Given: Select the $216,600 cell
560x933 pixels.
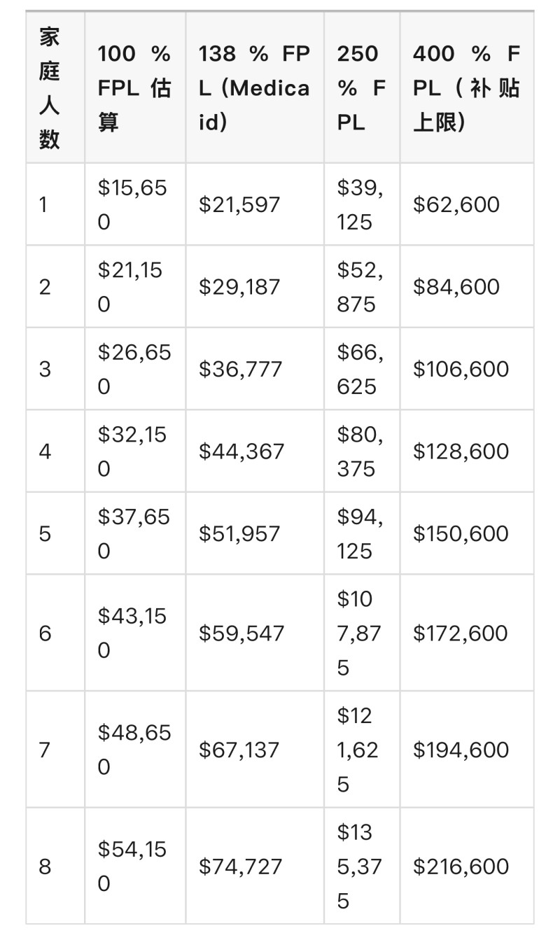Looking at the screenshot, I should pos(461,867).
